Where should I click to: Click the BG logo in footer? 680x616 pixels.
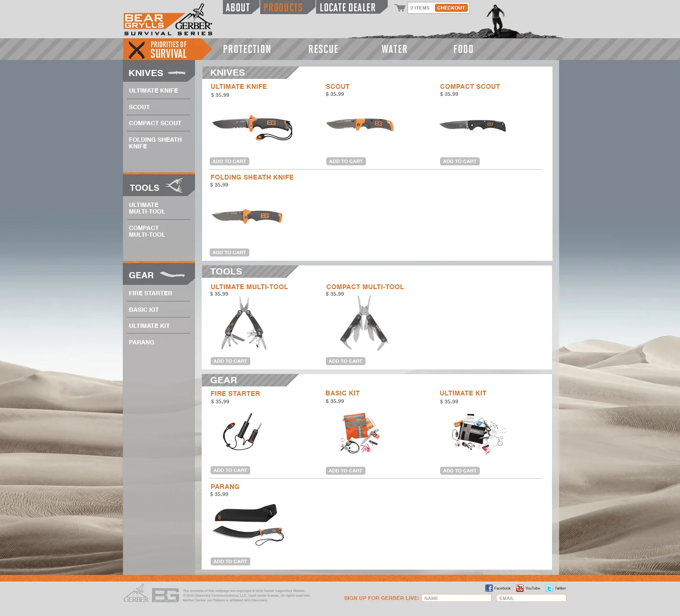[165, 595]
